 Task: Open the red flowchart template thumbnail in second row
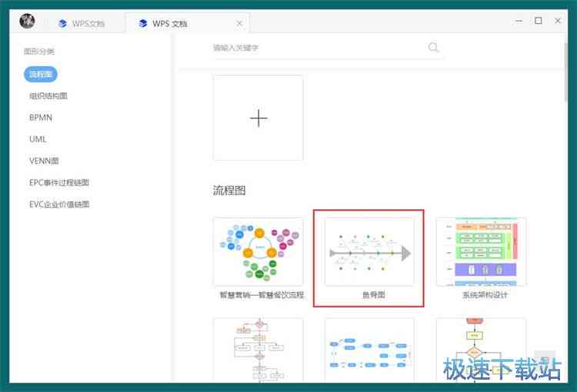(258, 350)
